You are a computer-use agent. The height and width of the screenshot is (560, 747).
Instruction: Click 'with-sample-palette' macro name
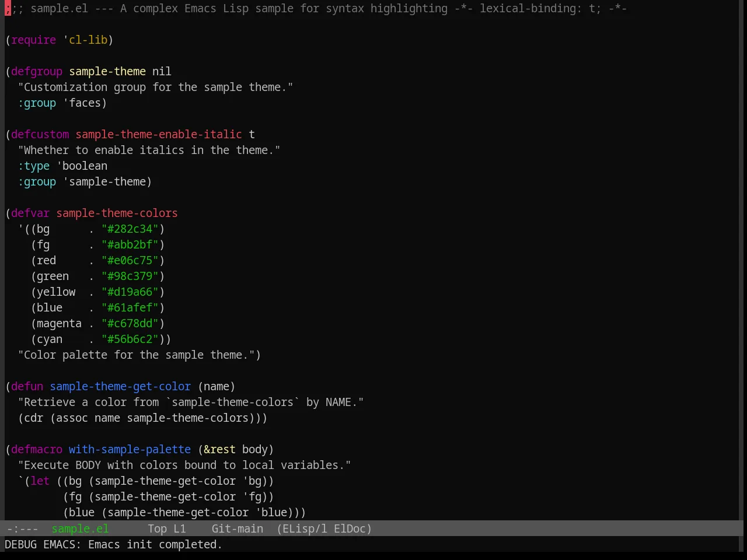coord(130,449)
